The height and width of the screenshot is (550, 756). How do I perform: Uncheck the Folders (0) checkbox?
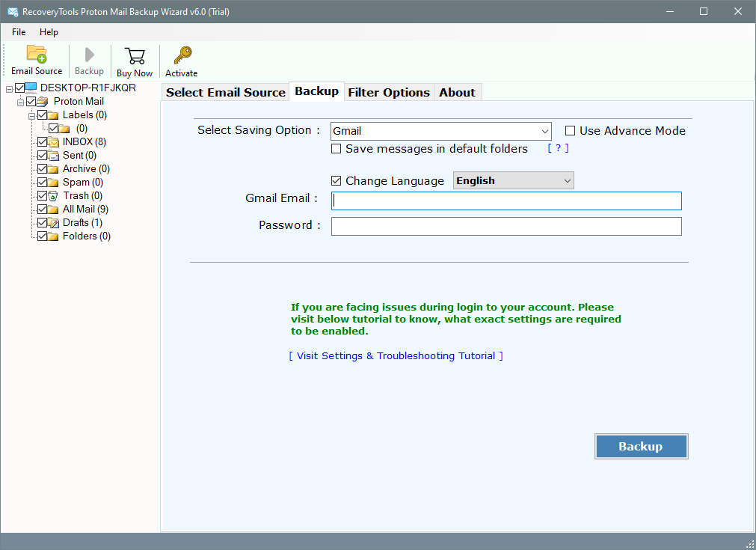43,236
